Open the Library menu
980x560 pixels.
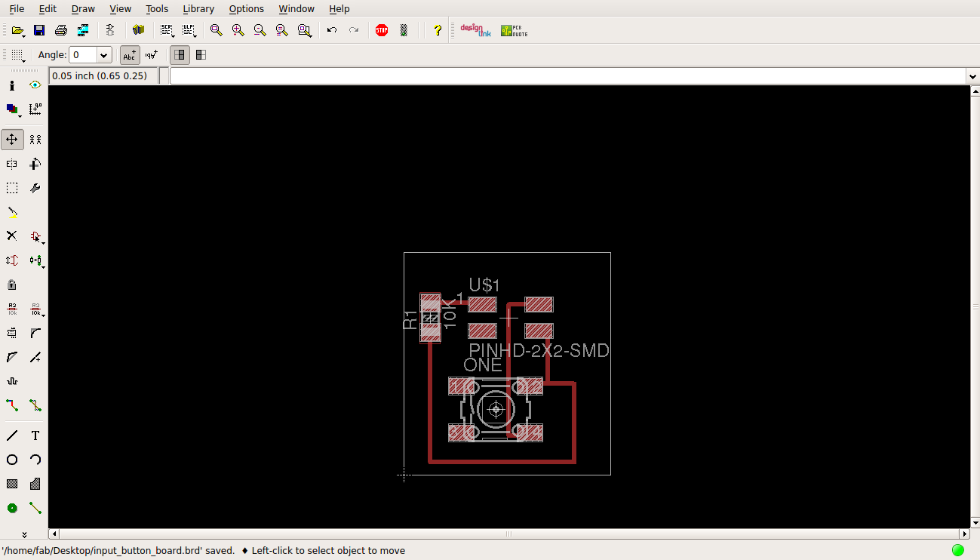click(198, 8)
